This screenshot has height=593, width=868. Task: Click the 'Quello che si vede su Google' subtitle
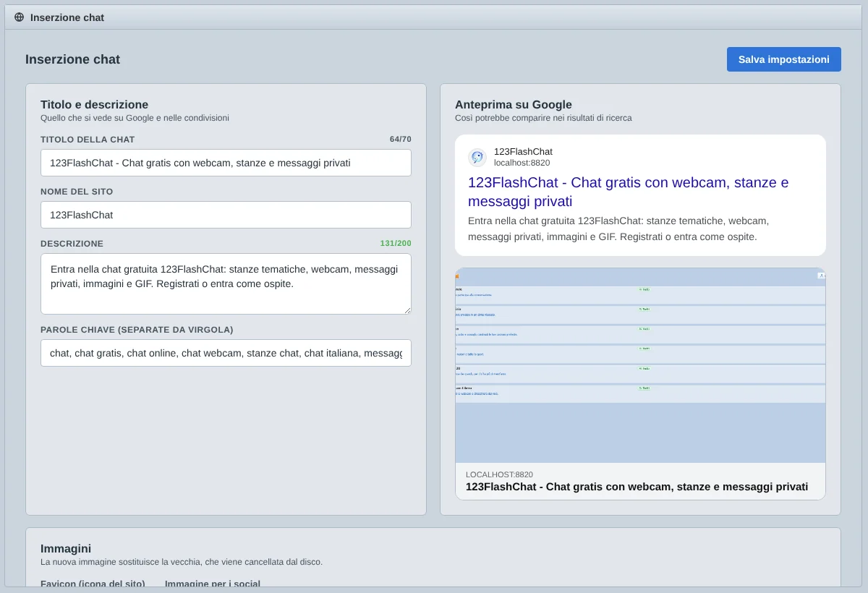click(135, 118)
